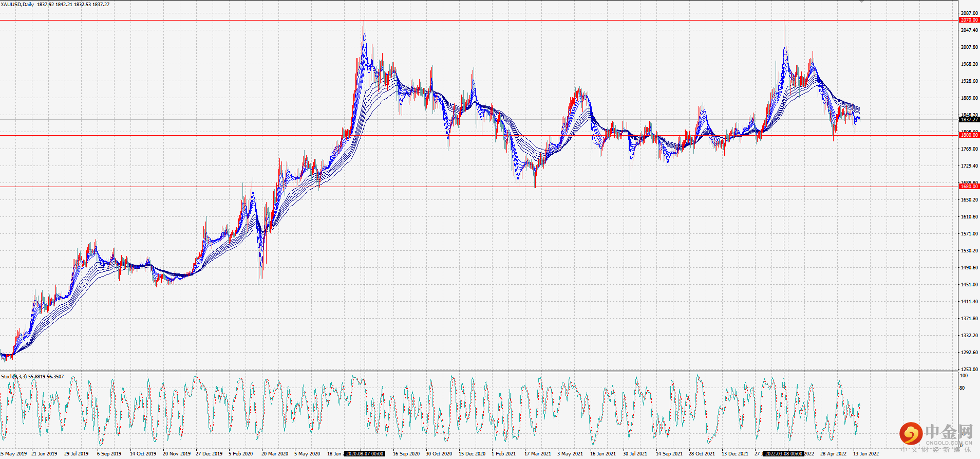This screenshot has width=980, height=459.
Task: Click the 28 Oct 2021 date label
Action: pyautogui.click(x=702, y=454)
